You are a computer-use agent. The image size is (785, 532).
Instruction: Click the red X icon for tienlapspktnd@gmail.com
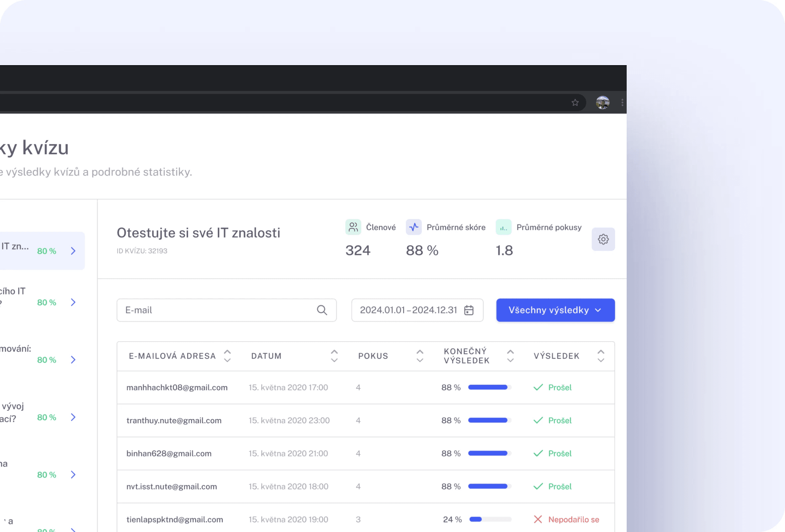point(538,519)
